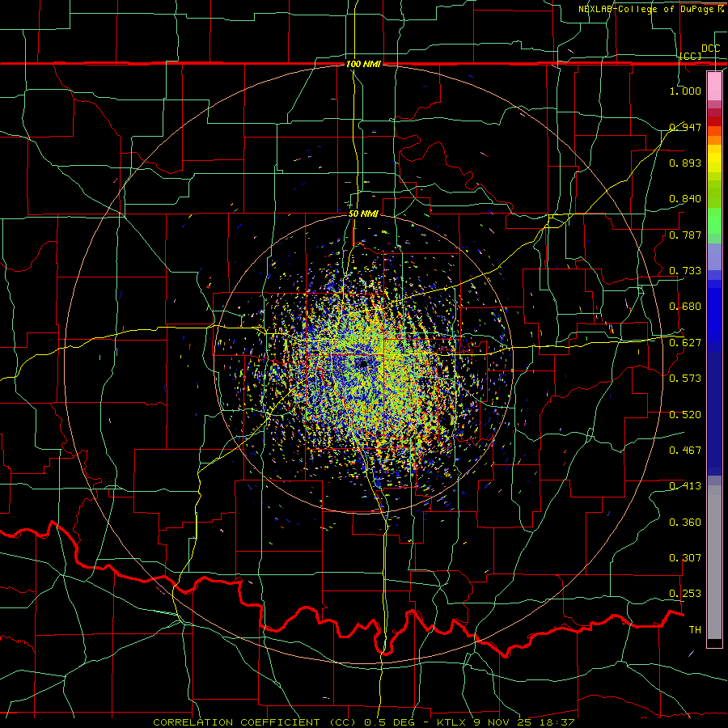Click the 0.573 scale value
The image size is (728, 728).
coord(685,379)
